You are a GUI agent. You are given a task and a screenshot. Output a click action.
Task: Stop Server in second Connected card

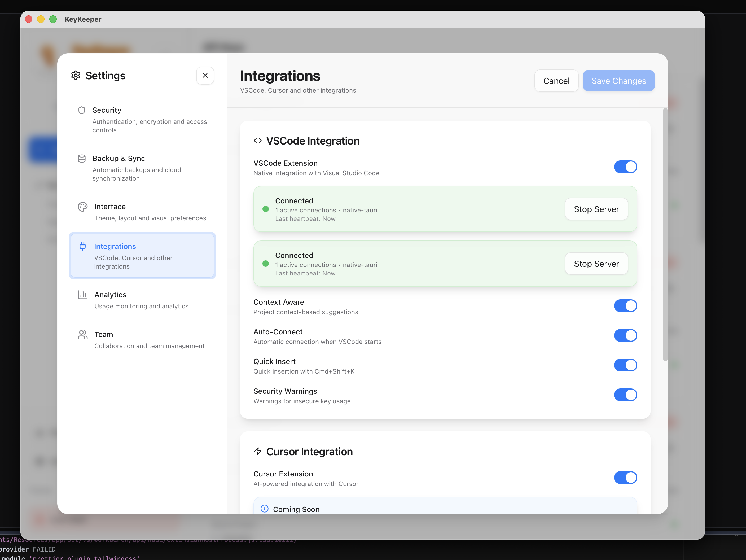click(x=596, y=264)
